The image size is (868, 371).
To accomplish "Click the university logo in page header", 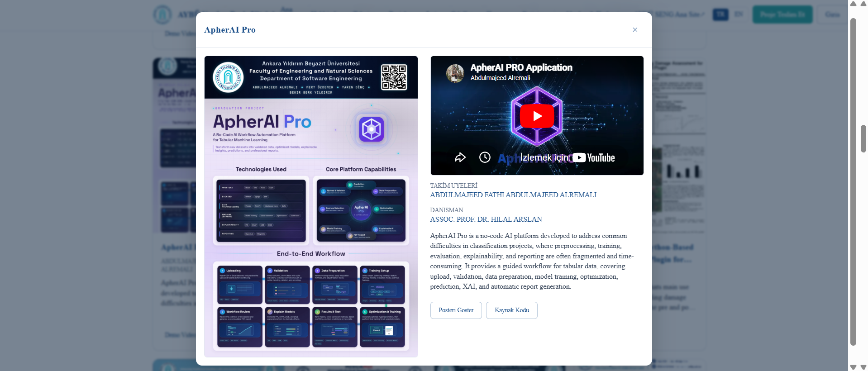I will coord(162,14).
